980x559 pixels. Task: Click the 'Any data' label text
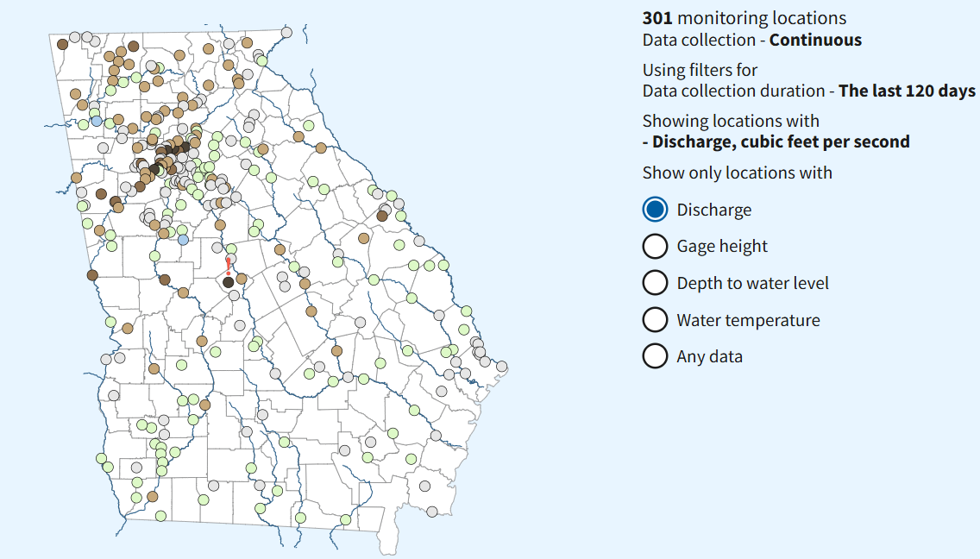[709, 356]
